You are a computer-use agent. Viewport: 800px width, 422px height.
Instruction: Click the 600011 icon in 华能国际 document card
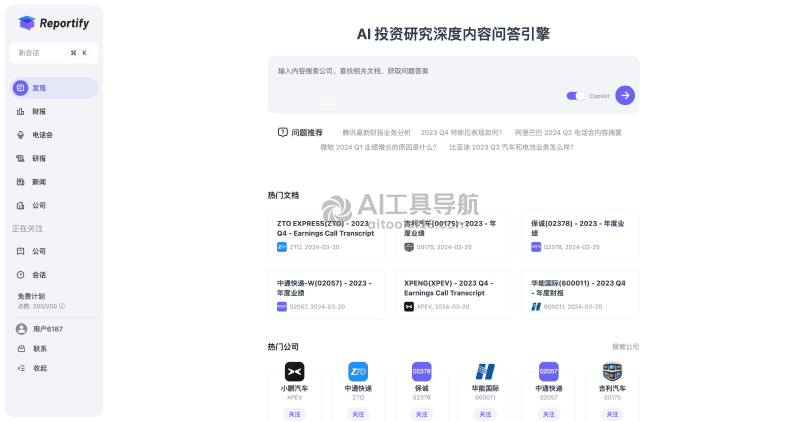pos(536,307)
